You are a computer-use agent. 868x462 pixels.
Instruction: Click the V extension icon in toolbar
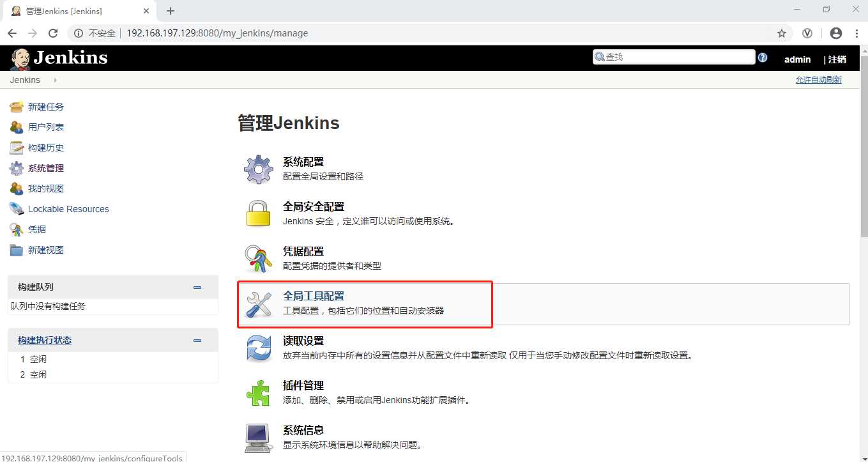click(807, 33)
